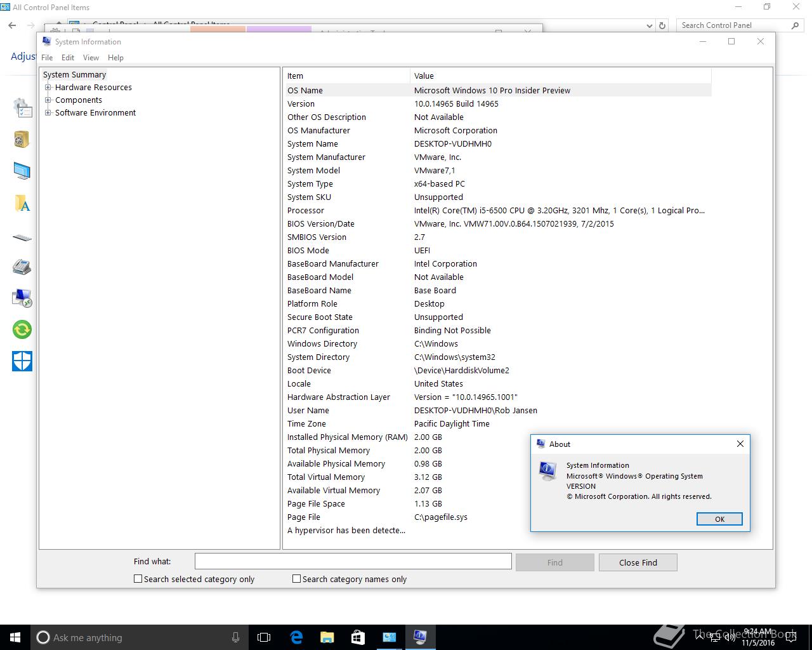Click the System Information title bar icon
Image resolution: width=812 pixels, height=650 pixels.
46,41
